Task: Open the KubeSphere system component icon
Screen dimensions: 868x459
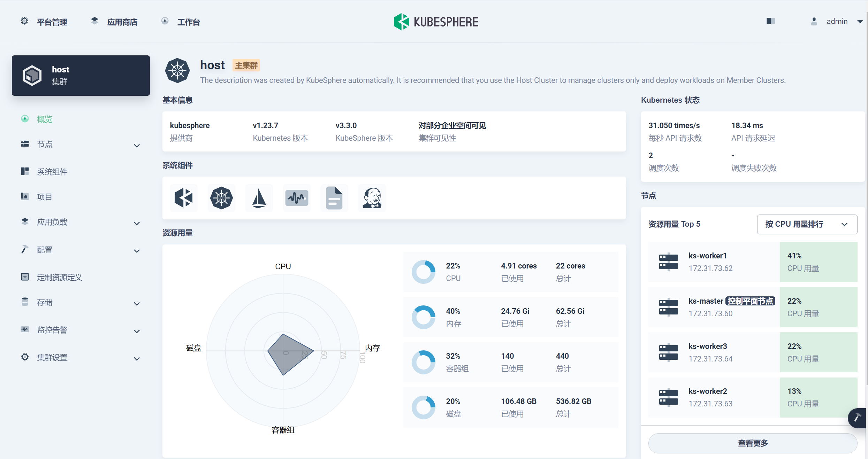Action: 184,198
